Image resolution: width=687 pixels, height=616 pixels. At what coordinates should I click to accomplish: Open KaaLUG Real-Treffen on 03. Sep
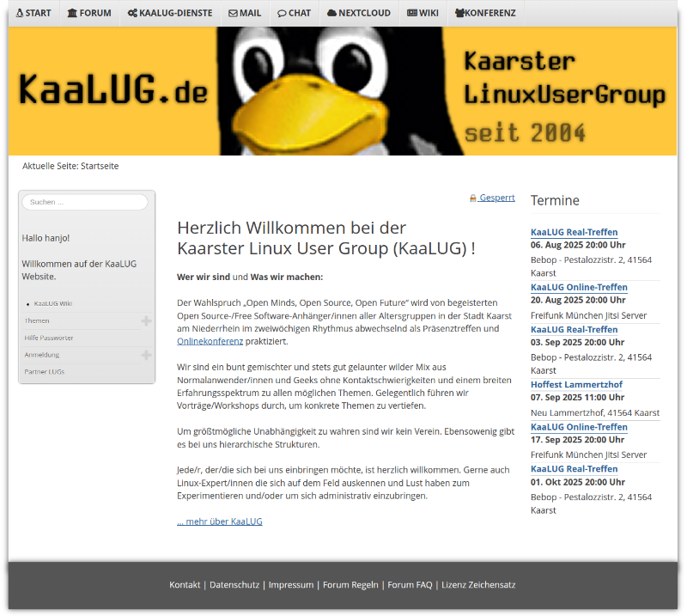[x=574, y=329]
